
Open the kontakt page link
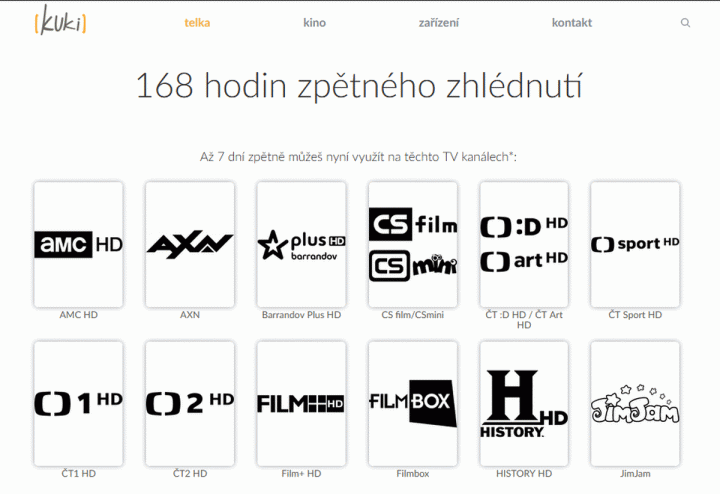(572, 22)
